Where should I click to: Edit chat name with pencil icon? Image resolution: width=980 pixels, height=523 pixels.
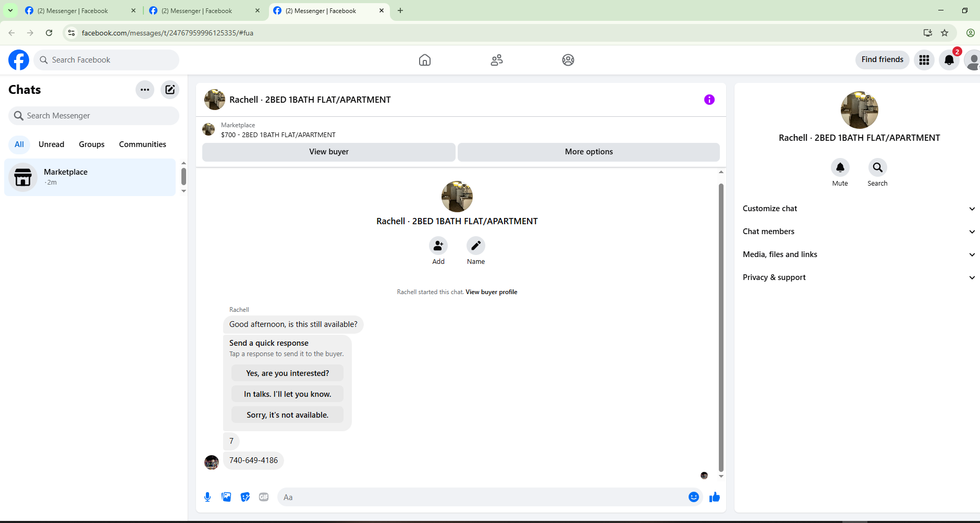pyautogui.click(x=476, y=246)
